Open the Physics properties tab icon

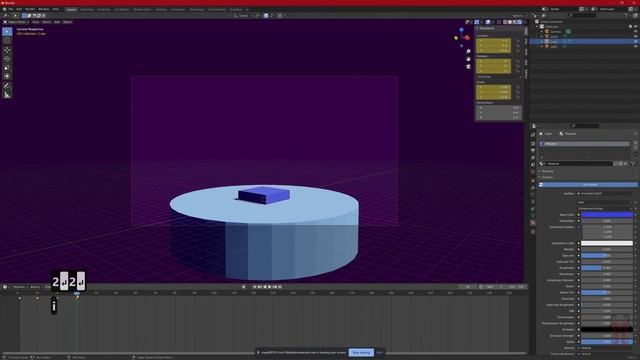tap(533, 202)
